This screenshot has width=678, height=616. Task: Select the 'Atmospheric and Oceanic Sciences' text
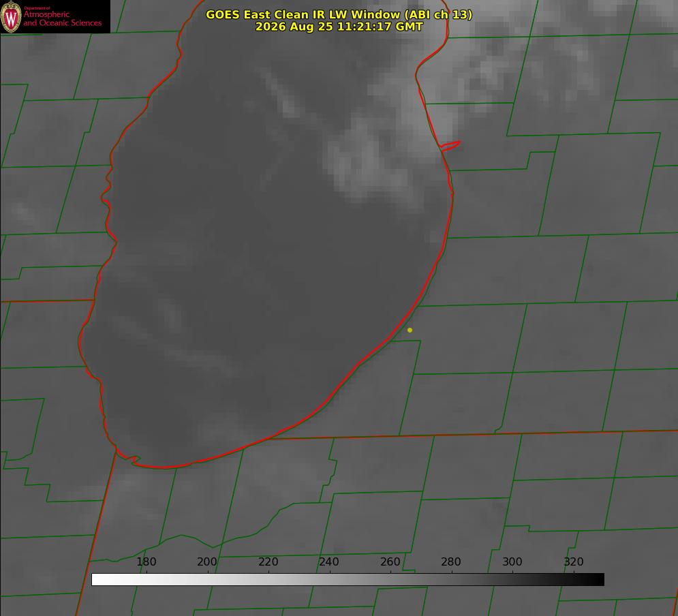62,18
